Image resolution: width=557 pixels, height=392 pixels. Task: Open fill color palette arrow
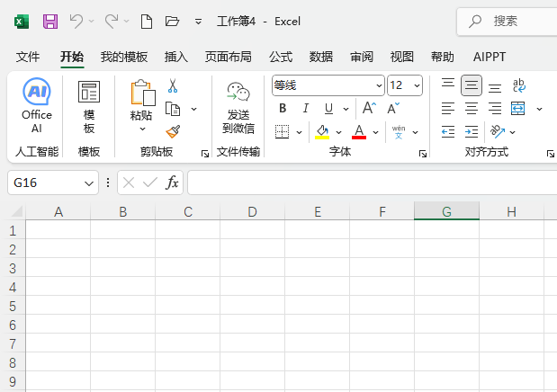(338, 132)
